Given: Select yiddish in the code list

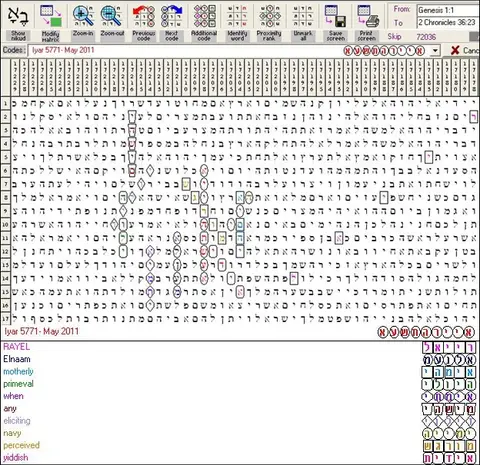Looking at the screenshot, I should coord(16,458).
